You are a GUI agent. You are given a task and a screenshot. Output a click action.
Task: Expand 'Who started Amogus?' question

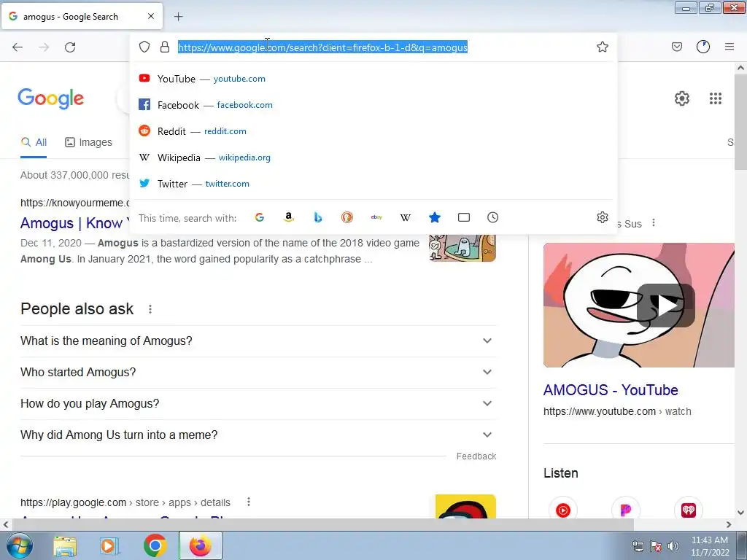pos(258,373)
